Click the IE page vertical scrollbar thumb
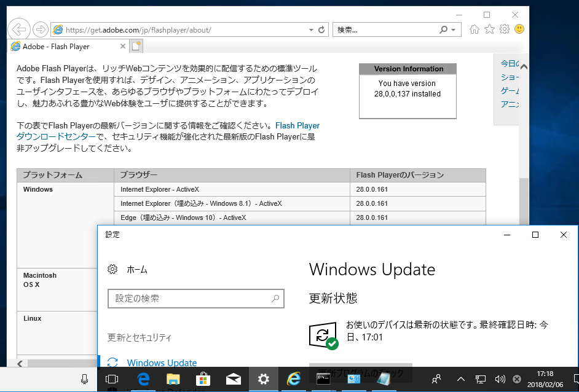The width and height of the screenshot is (579, 392). [524, 201]
